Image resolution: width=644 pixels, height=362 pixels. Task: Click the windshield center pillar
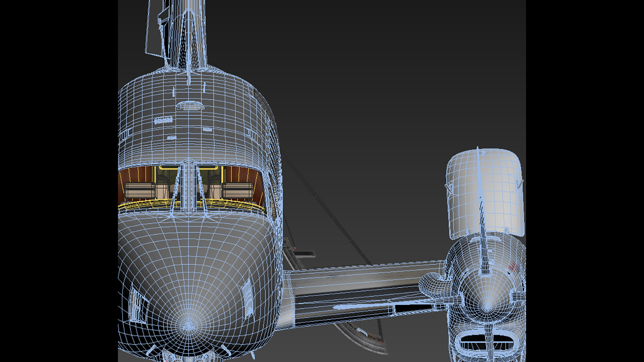coord(188,185)
